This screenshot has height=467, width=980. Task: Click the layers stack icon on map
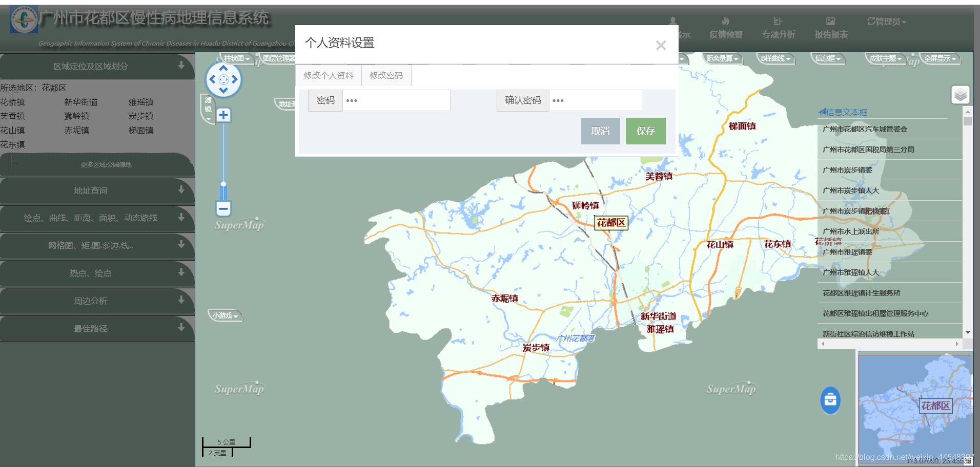coord(960,95)
